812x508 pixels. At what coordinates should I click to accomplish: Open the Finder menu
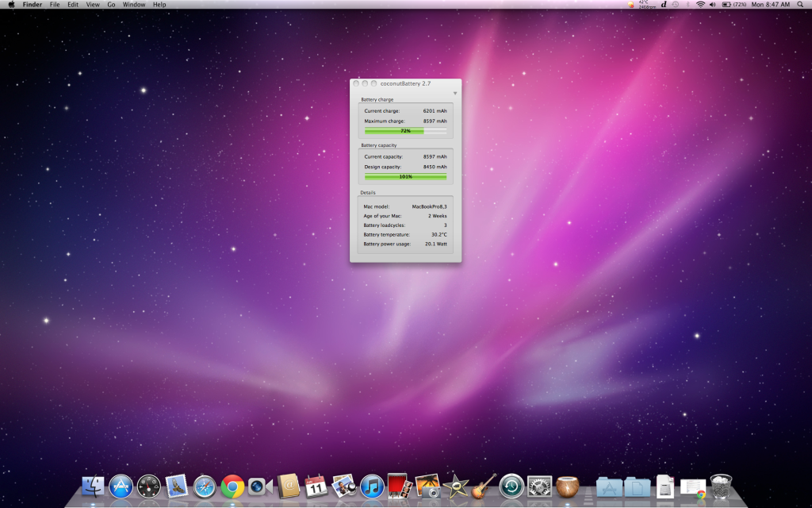click(32, 5)
